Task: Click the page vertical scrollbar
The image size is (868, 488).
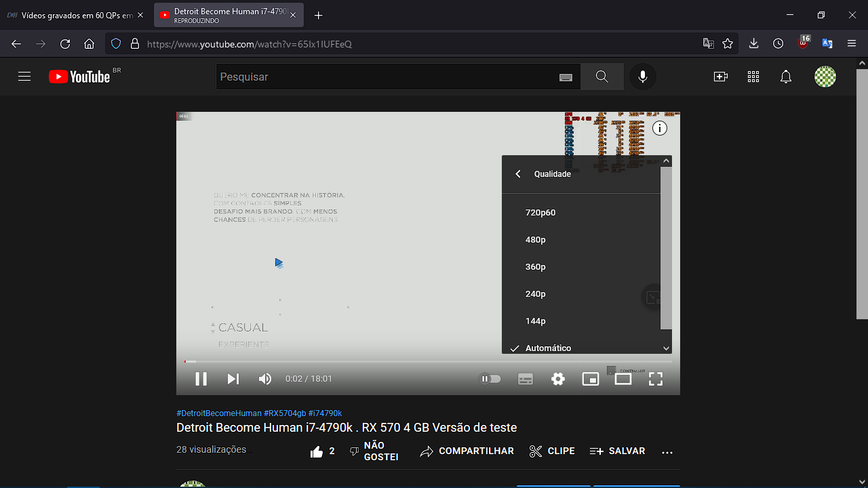Action: tap(862, 193)
